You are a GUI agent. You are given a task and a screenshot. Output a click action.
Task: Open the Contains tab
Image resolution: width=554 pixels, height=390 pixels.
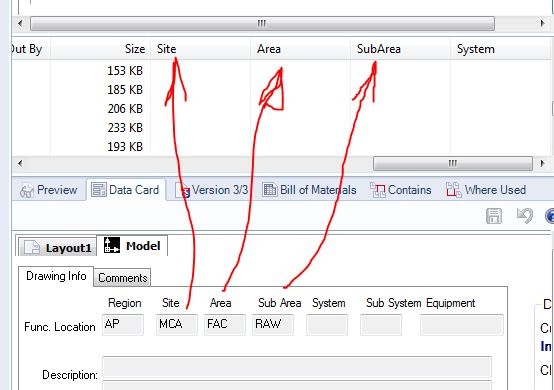[x=401, y=190]
